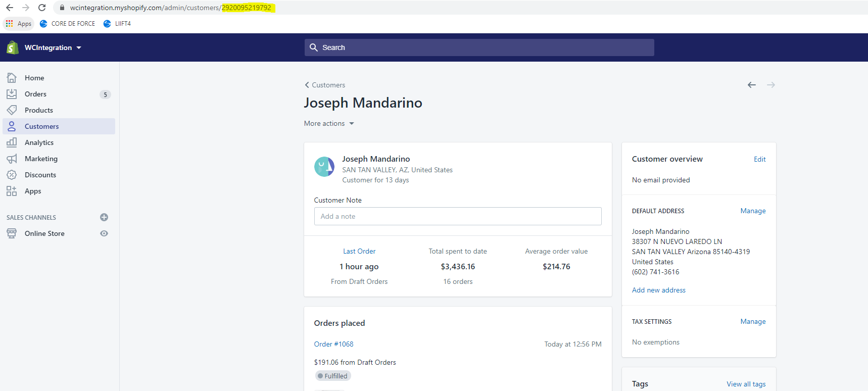Click the Add a note field
The width and height of the screenshot is (868, 391).
pos(458,216)
